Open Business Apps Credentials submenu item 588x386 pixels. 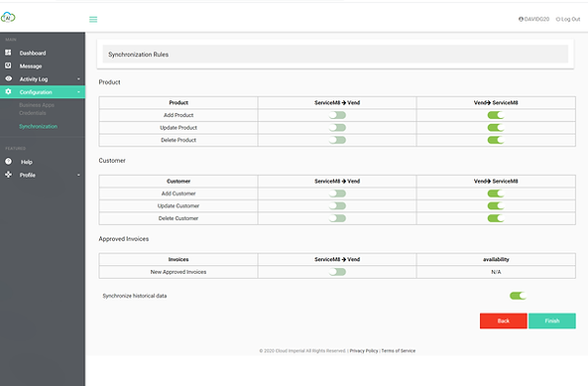(37, 109)
